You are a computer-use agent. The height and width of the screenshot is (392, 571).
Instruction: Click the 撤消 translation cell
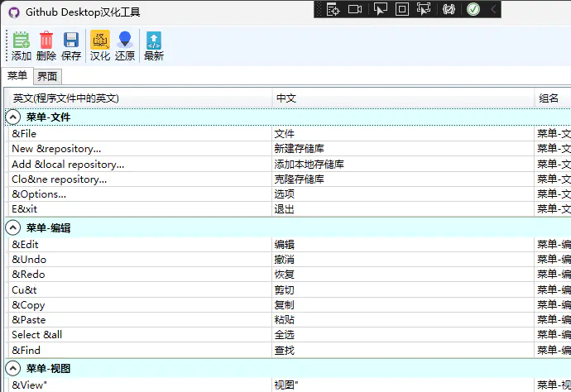pyautogui.click(x=403, y=260)
